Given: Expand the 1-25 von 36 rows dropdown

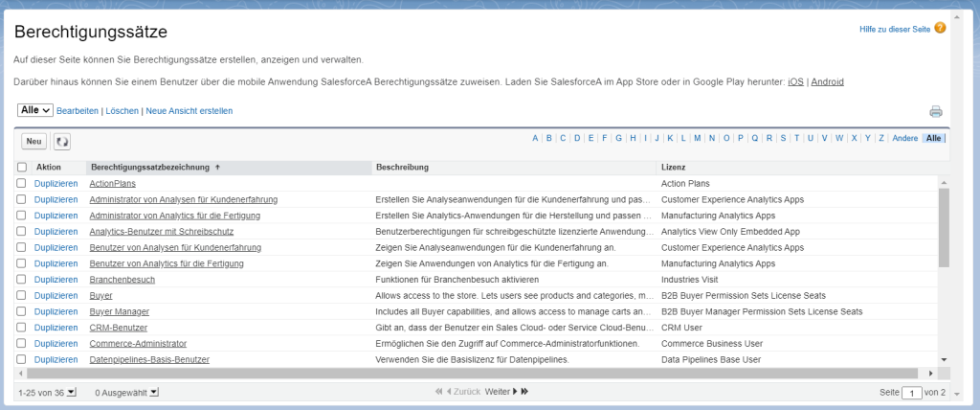Looking at the screenshot, I should [71, 392].
